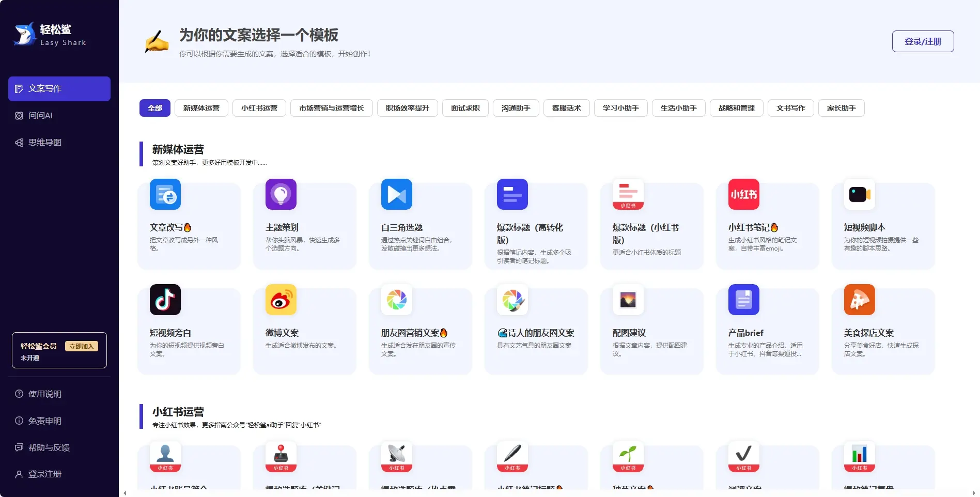Open 爆款标题 (小红书版) icon

coord(628,194)
